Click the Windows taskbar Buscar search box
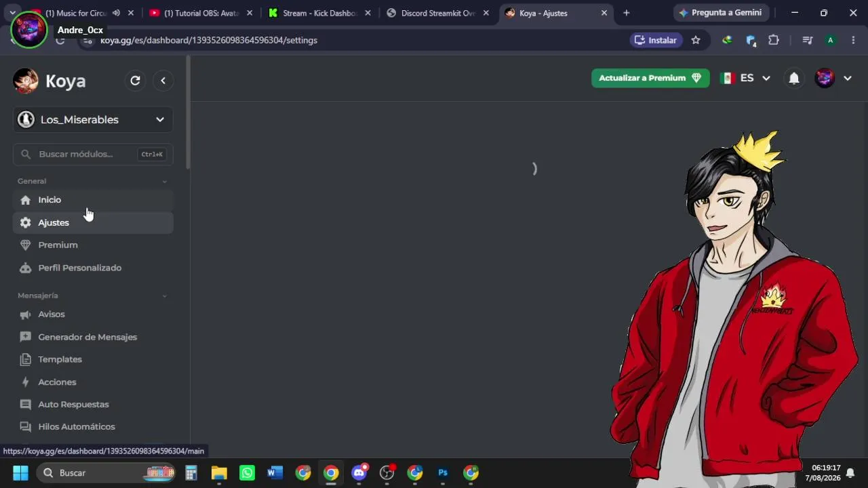 pyautogui.click(x=106, y=472)
